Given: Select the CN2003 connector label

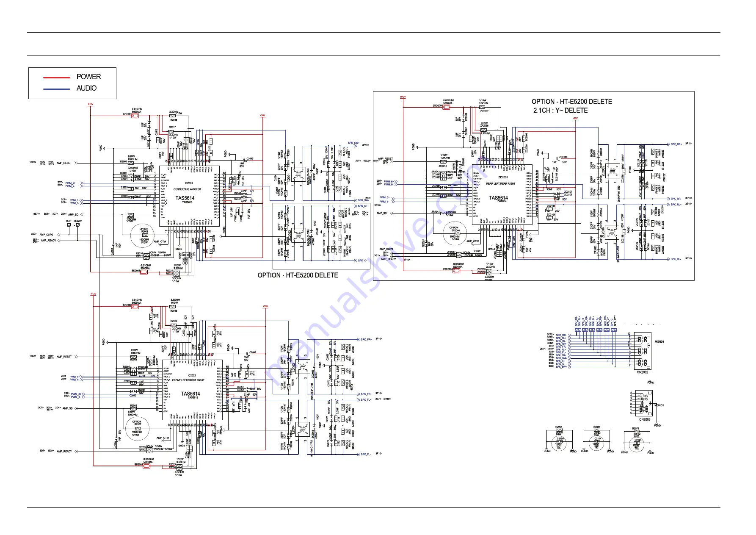Looking at the screenshot, I should click(x=645, y=419).
